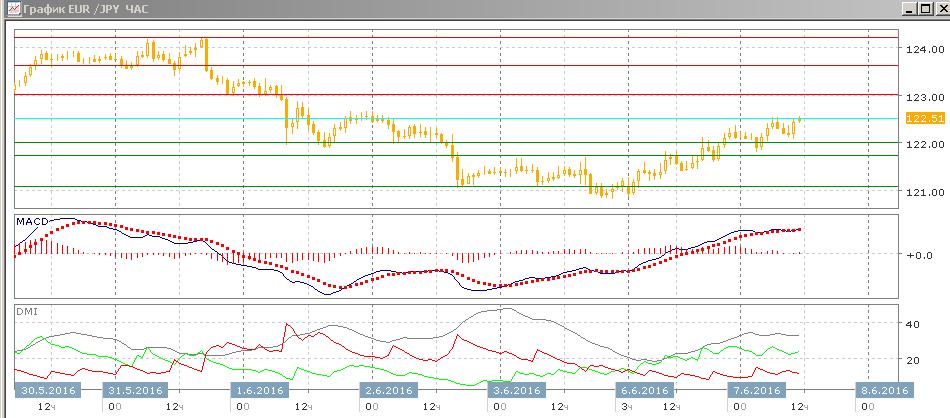Click the current price label 122.51

(x=925, y=118)
